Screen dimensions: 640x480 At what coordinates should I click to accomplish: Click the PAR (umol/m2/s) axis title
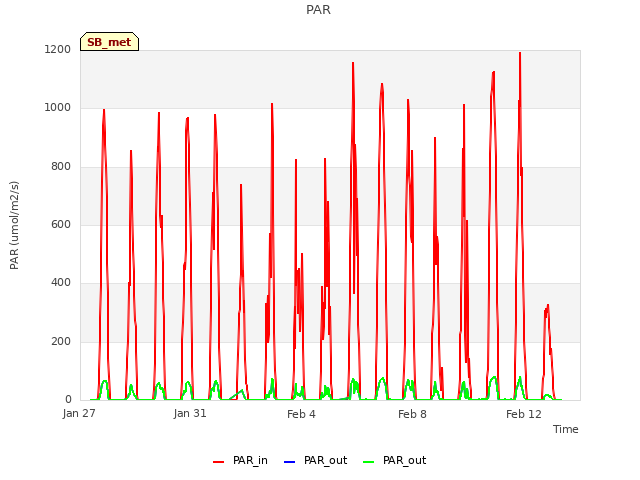click(14, 225)
